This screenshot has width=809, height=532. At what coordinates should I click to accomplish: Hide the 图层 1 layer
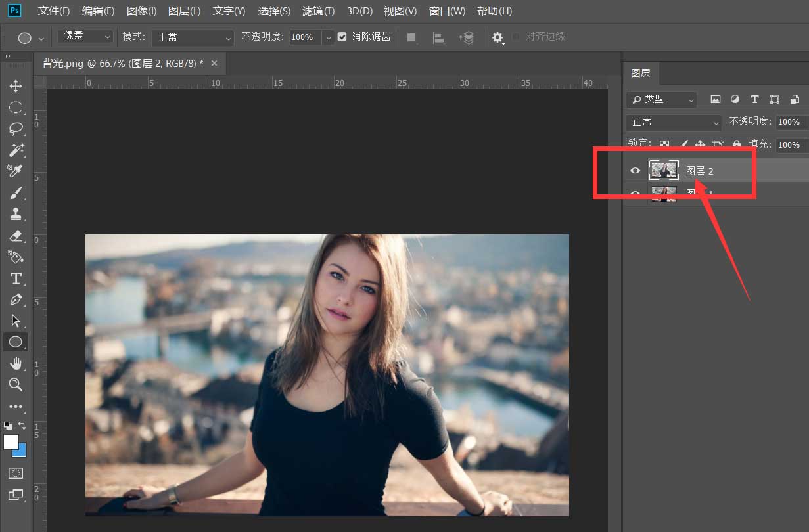point(635,192)
